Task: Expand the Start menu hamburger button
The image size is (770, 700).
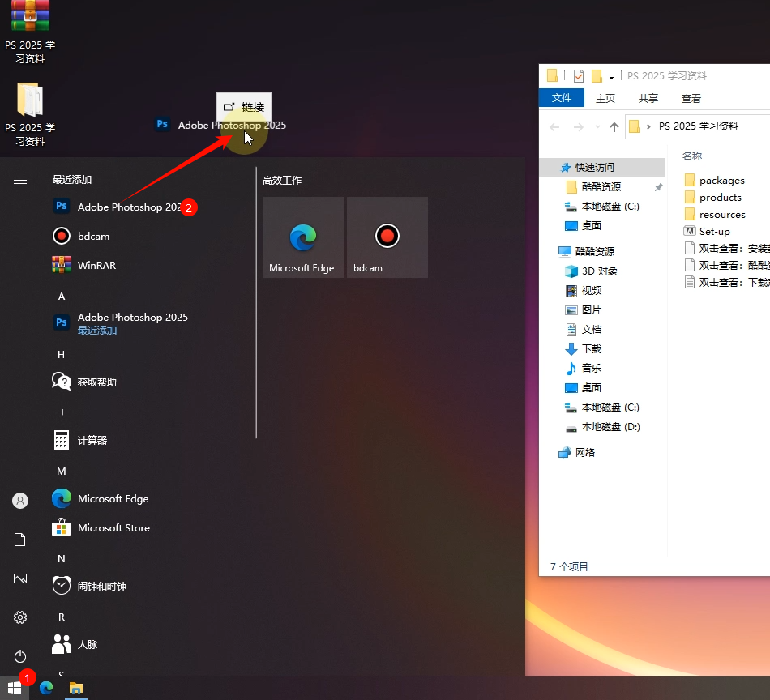Action: coord(20,180)
